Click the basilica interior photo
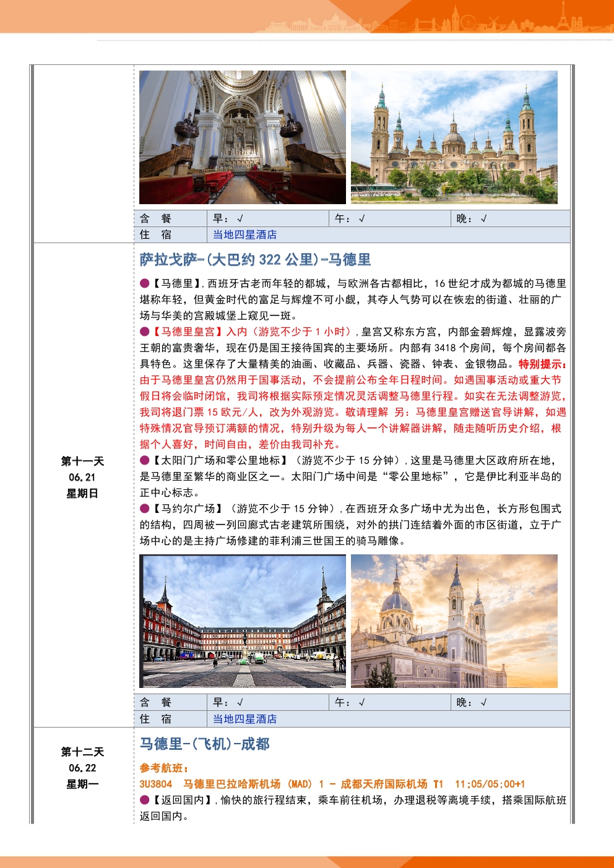Image resolution: width=614 pixels, height=868 pixels. click(242, 137)
